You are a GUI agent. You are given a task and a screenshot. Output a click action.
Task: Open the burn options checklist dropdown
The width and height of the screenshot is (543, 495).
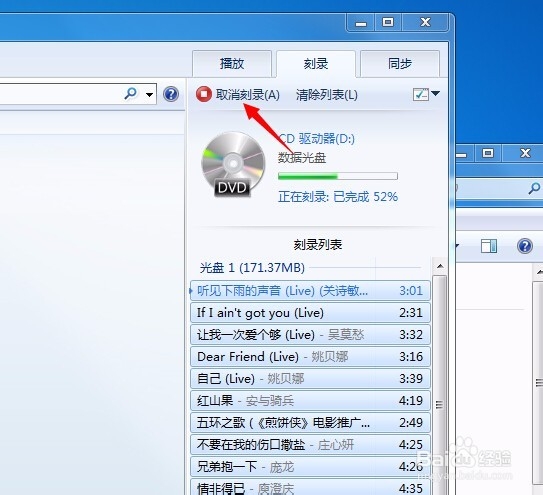click(x=426, y=94)
